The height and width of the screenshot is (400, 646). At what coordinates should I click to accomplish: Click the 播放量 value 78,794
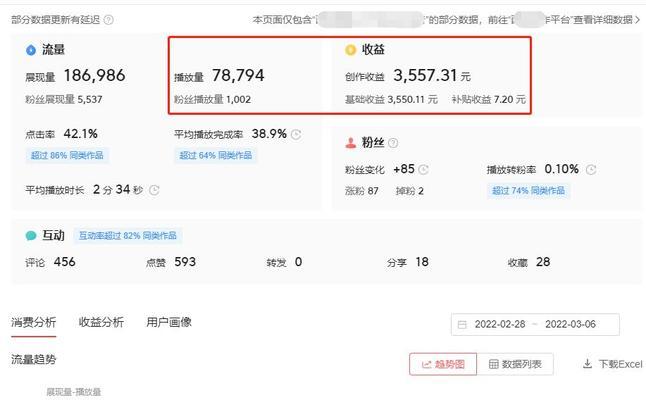(x=238, y=75)
